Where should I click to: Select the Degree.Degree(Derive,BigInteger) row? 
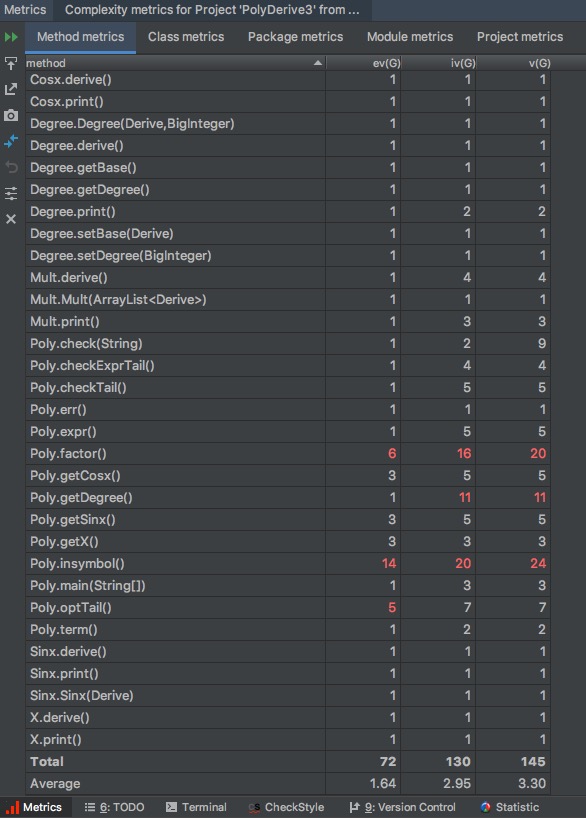(288, 123)
